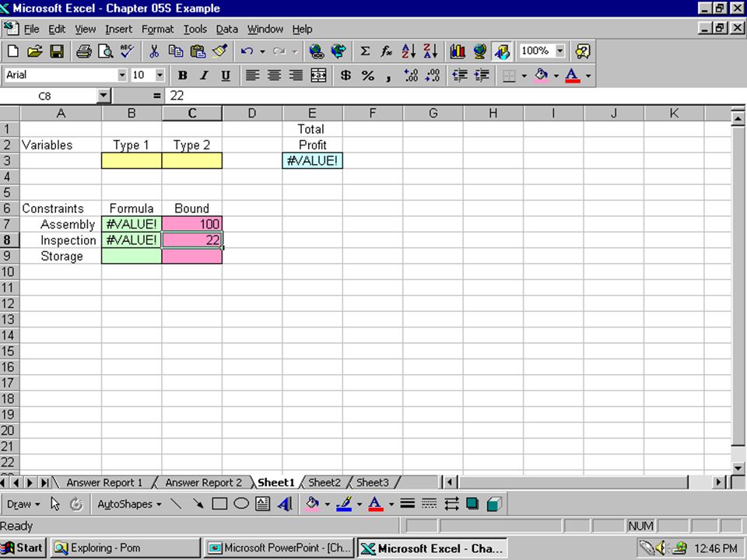Open the Format menu
This screenshot has height=560, width=747.
(x=158, y=29)
